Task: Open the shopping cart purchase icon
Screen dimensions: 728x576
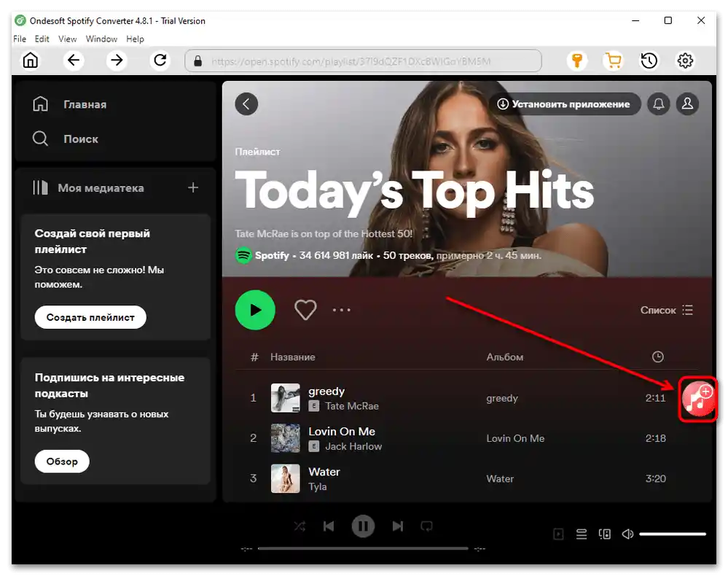Action: coord(614,61)
